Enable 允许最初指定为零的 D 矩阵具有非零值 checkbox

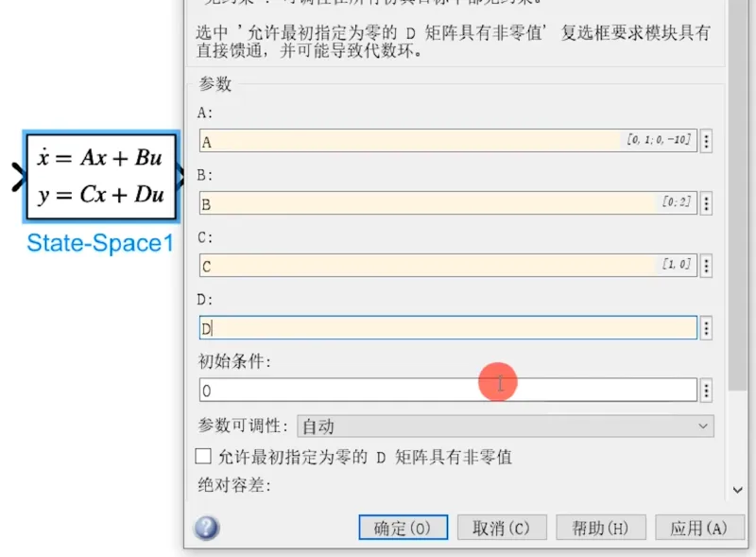203,456
